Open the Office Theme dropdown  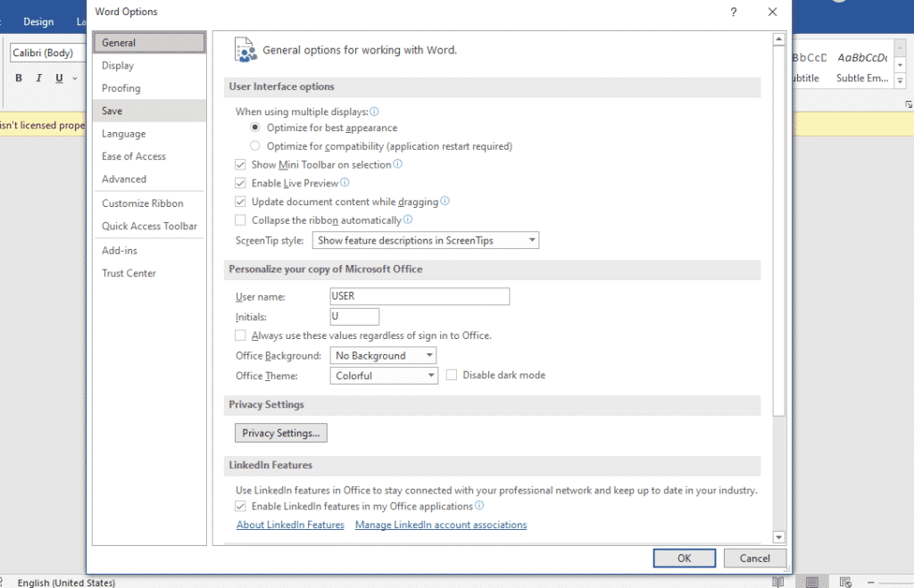click(x=429, y=375)
